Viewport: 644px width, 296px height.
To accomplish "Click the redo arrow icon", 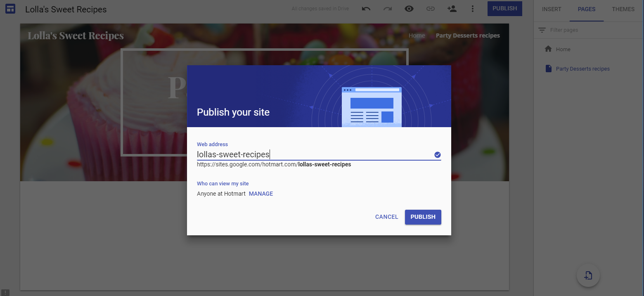I will click(387, 9).
